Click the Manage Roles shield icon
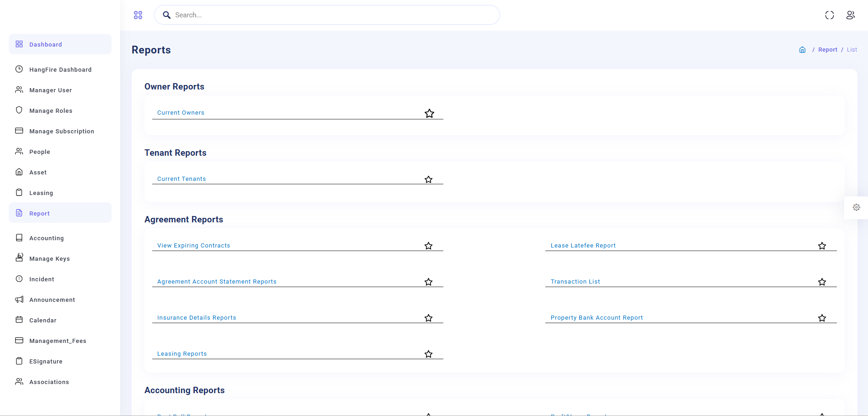 19,110
